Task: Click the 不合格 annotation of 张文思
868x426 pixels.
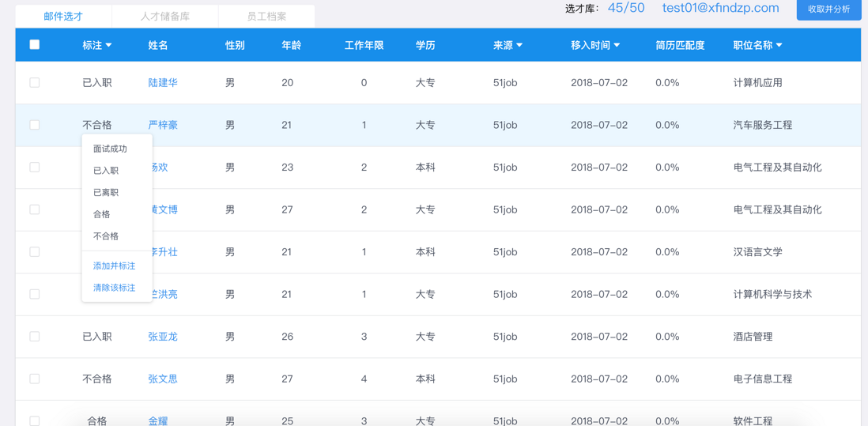Action: pos(97,379)
